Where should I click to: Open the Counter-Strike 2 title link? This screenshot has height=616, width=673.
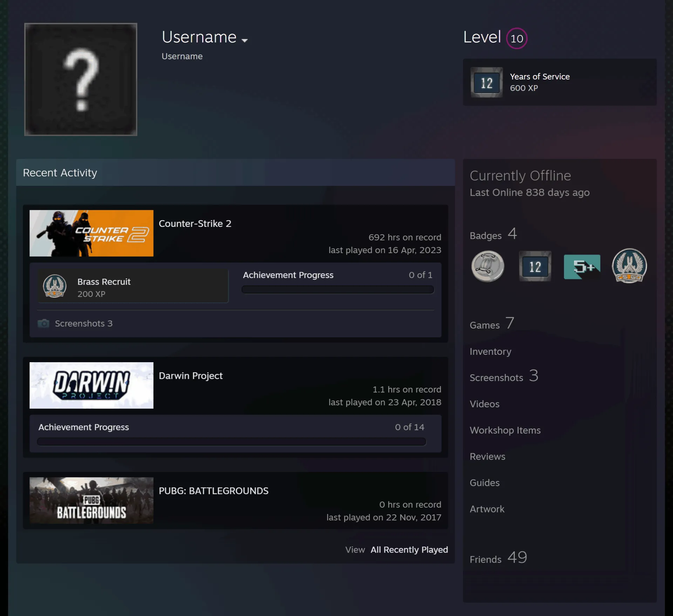pyautogui.click(x=195, y=224)
